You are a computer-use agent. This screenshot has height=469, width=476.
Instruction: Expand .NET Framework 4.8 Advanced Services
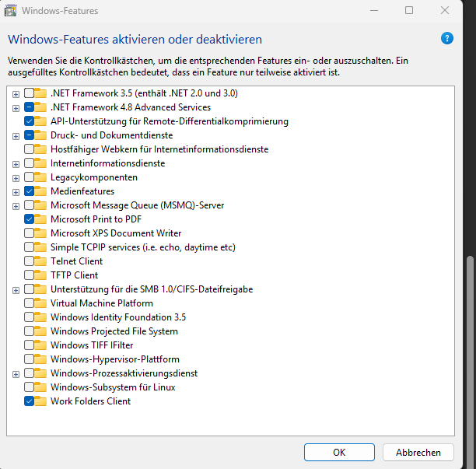(16, 108)
